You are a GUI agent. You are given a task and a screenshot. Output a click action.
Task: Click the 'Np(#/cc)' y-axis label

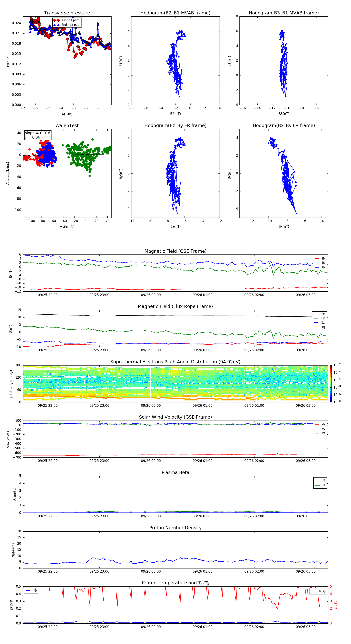click(13, 550)
